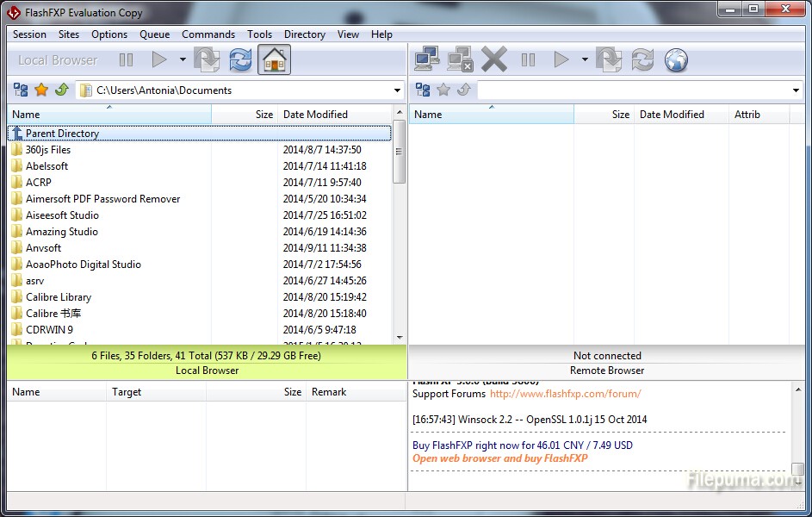Image resolution: width=812 pixels, height=517 pixels.
Task: Sort local files by Date Modified column
Action: (x=315, y=115)
